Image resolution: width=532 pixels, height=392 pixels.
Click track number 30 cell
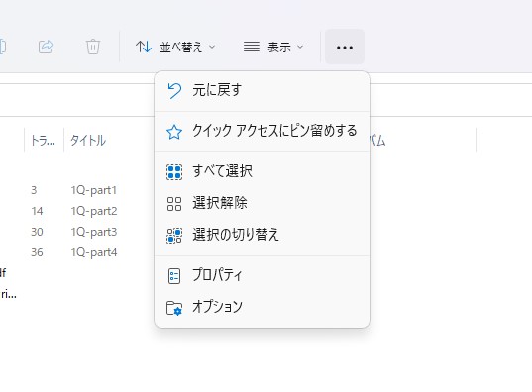(x=37, y=232)
